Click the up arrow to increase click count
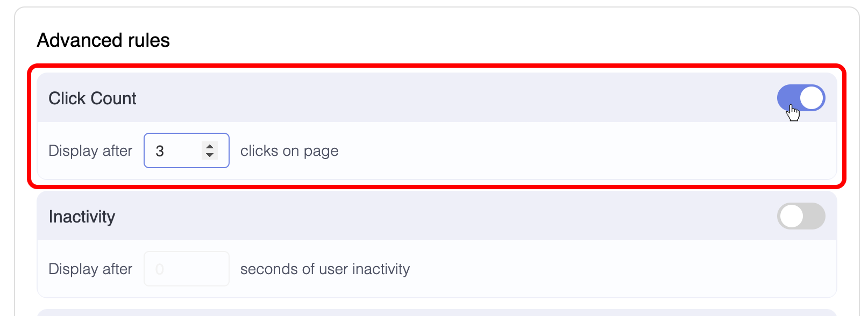 click(x=209, y=145)
